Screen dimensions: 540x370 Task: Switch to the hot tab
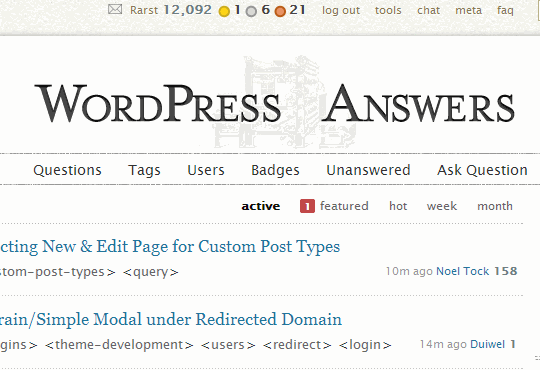398,206
